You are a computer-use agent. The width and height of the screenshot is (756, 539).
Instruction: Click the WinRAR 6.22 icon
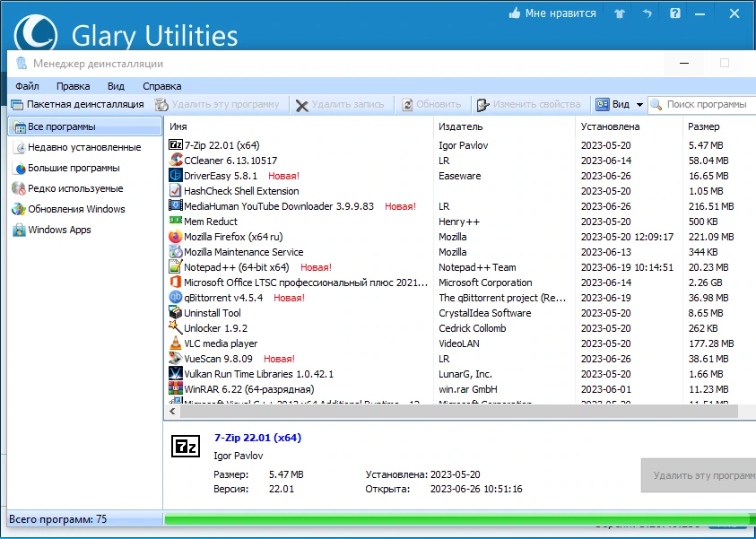tap(176, 389)
